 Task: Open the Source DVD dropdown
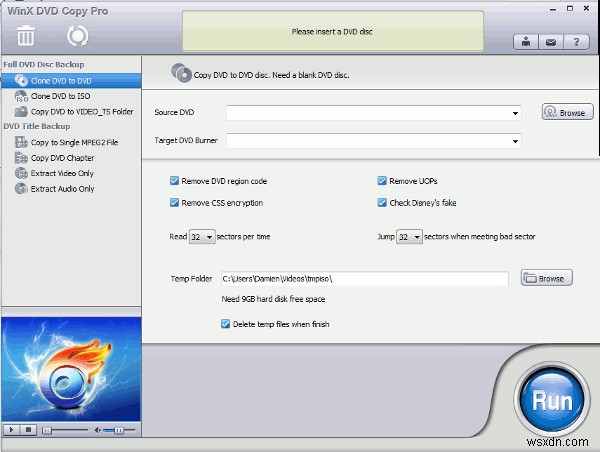coord(373,113)
